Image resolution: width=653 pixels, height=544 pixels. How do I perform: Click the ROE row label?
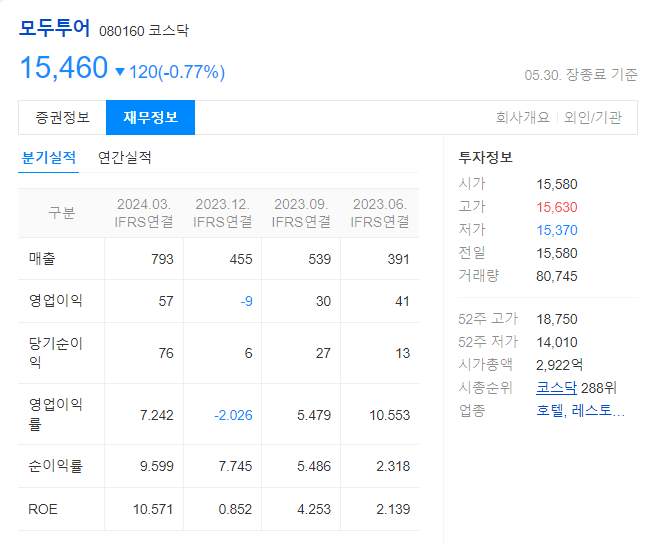pos(42,509)
